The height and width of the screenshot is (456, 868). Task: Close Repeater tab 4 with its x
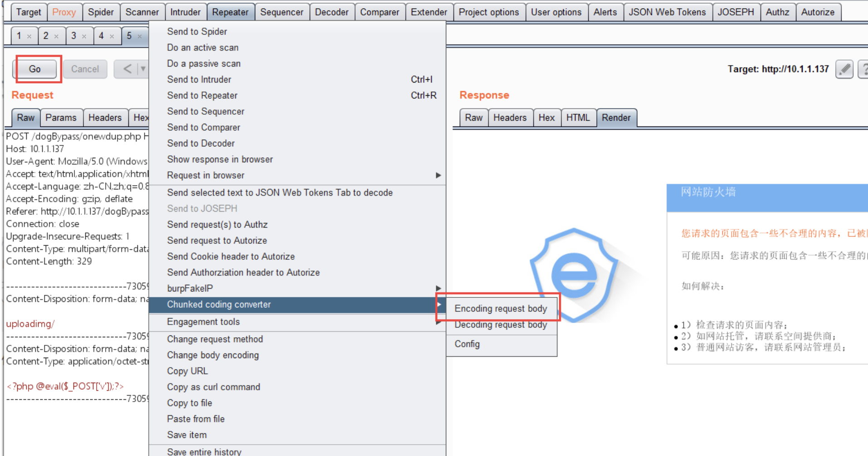[x=112, y=36]
